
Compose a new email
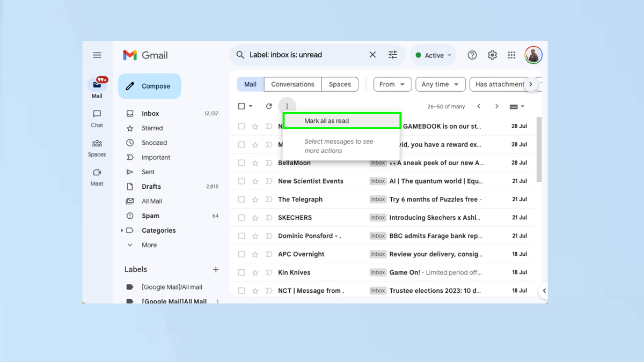(149, 86)
